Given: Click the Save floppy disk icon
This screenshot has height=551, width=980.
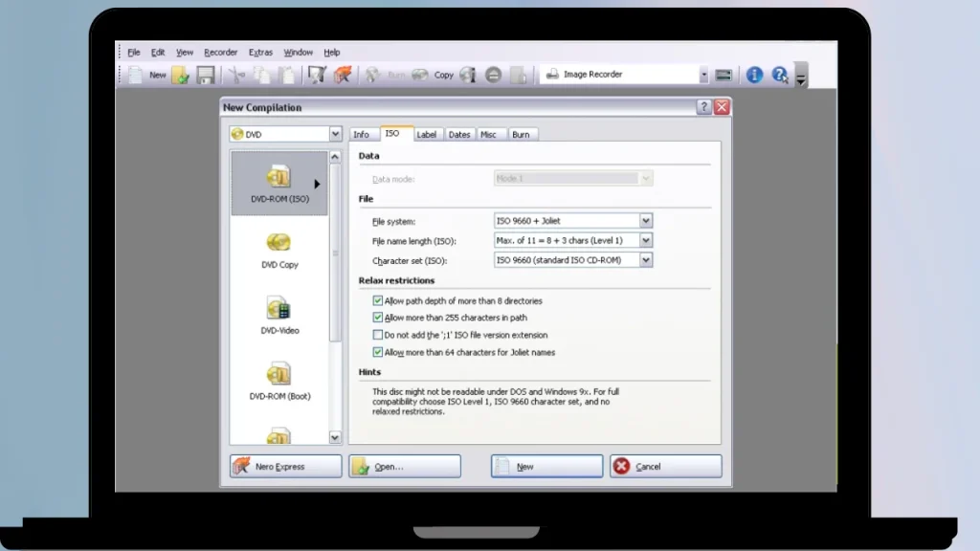Looking at the screenshot, I should (206, 75).
